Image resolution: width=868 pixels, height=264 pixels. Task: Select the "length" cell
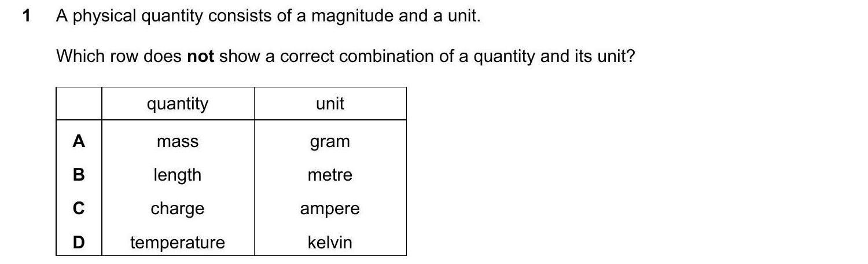178,175
